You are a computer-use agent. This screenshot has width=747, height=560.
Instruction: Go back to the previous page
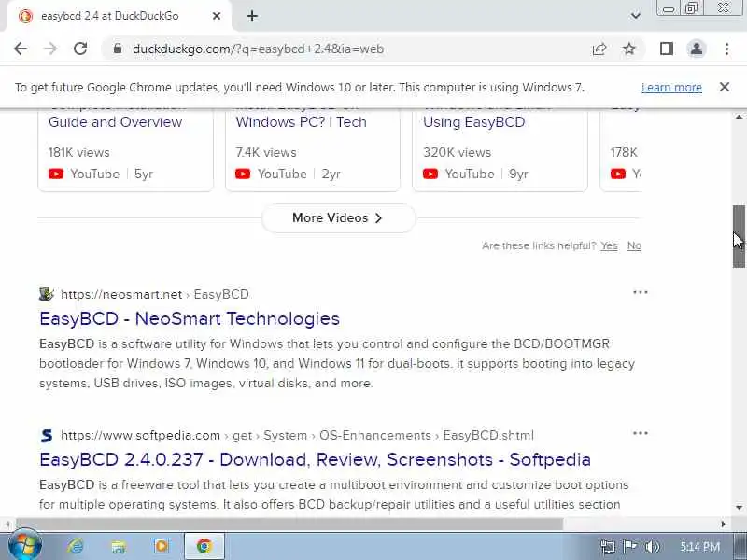pyautogui.click(x=21, y=49)
